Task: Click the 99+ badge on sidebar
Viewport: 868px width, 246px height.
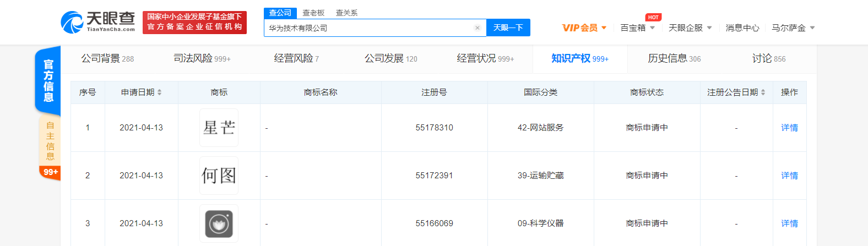Action: (x=51, y=172)
